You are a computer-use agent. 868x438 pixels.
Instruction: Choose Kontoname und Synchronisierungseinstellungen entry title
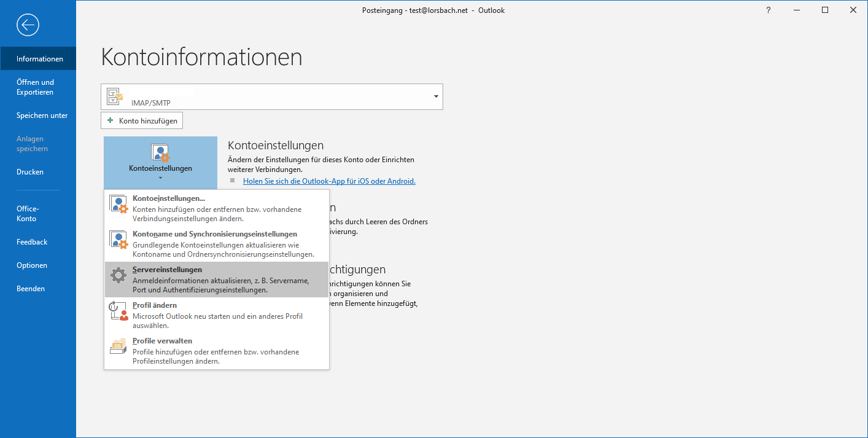pos(215,234)
